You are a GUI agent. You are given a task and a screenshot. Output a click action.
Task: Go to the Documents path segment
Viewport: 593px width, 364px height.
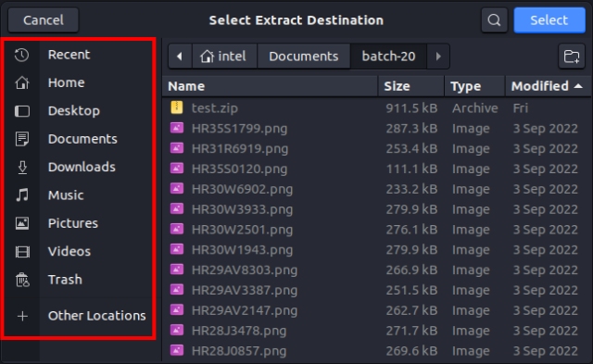pos(304,56)
